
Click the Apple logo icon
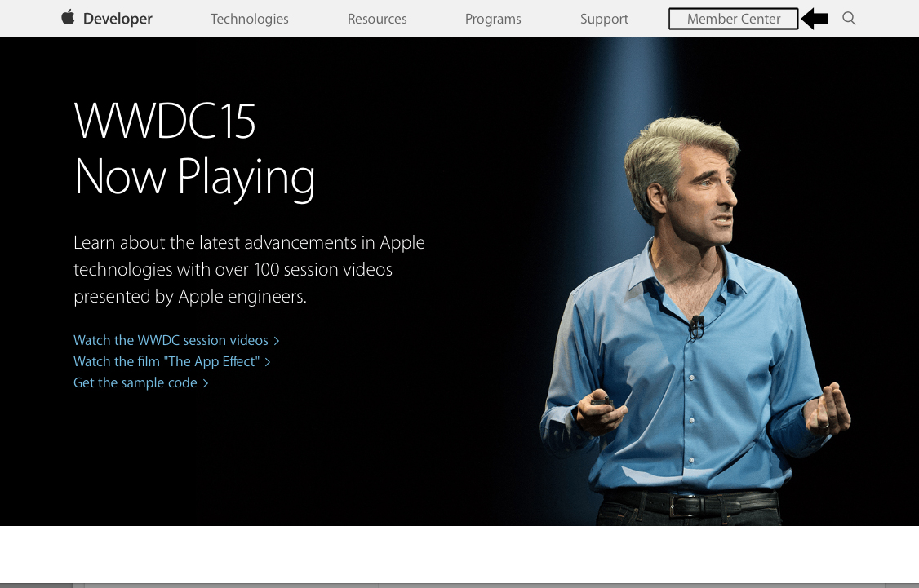click(x=68, y=18)
